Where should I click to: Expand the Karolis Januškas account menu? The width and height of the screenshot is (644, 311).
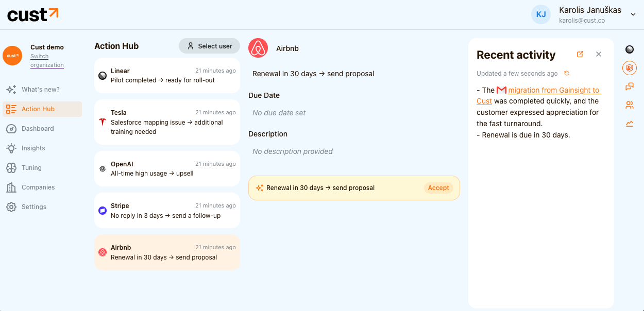[x=633, y=14]
